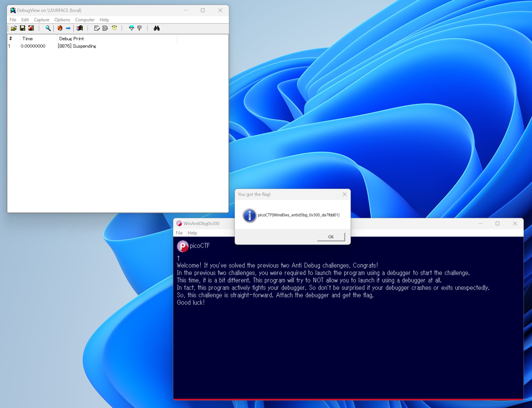This screenshot has width=532, height=408.
Task: Click the Save floppy disk icon
Action: [23, 28]
